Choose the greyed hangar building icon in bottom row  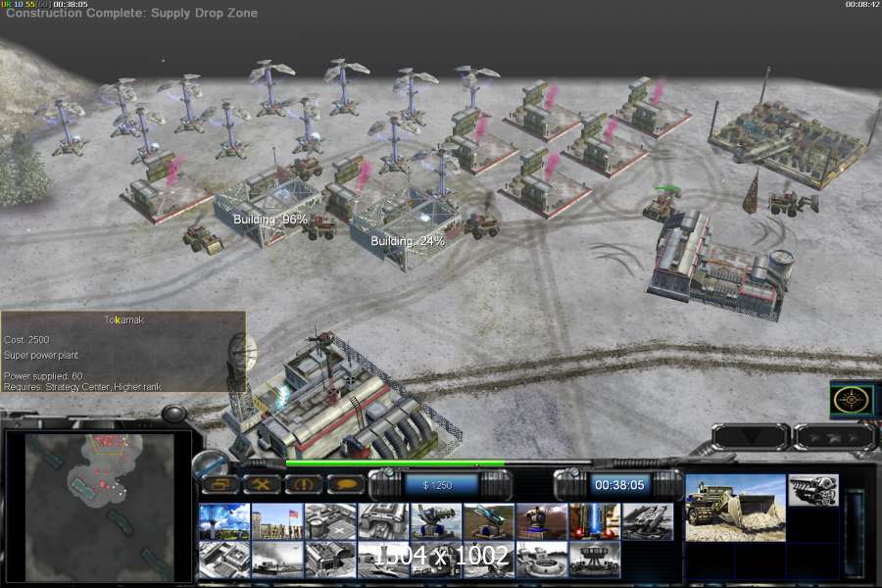coord(330,560)
